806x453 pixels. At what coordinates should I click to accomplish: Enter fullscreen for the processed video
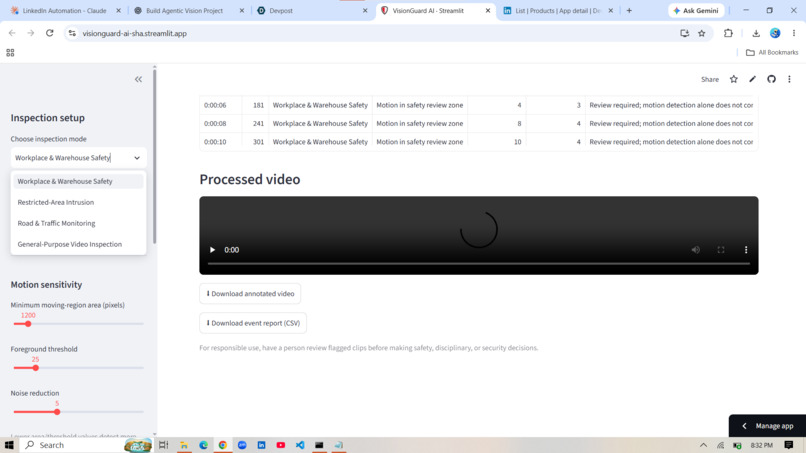(x=721, y=250)
